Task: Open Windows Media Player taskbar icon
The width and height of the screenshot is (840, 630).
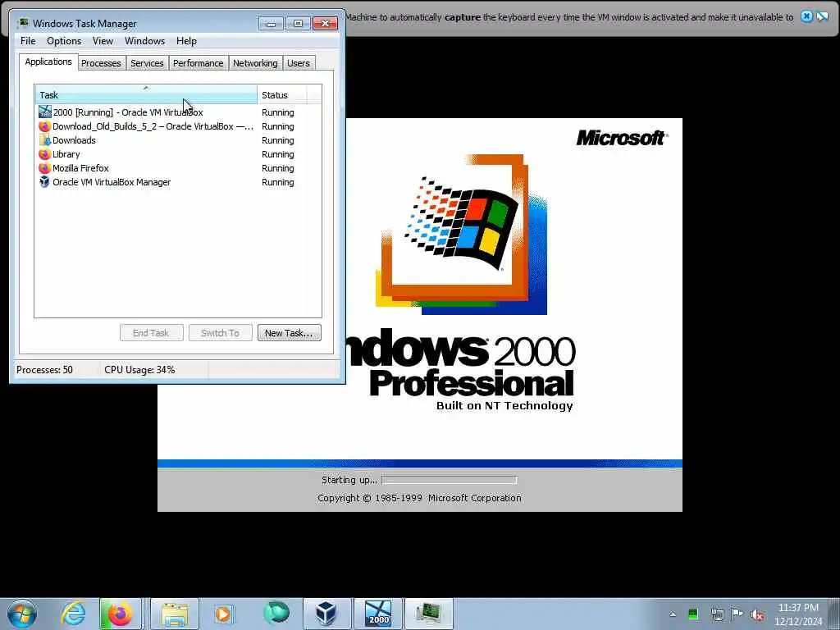Action: 223,614
